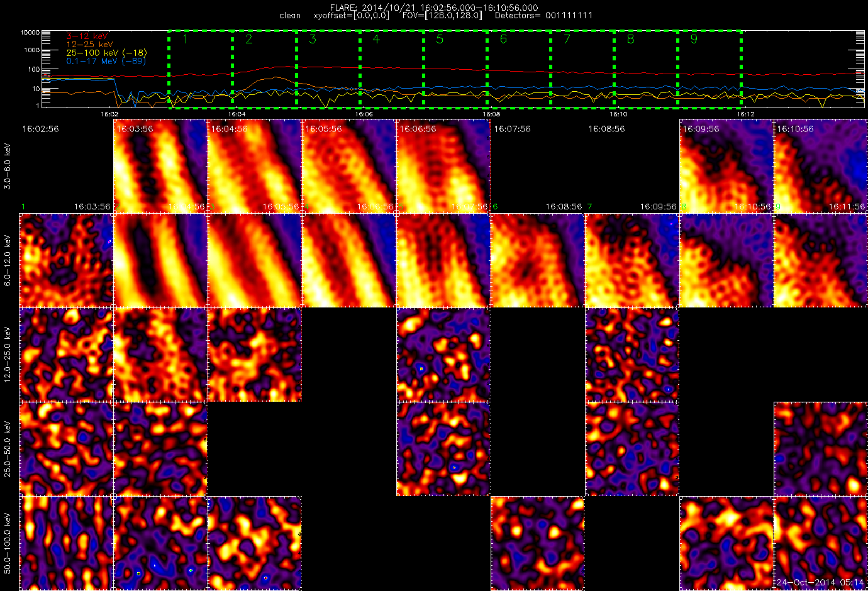Select the 12.0-25.0 keV image for interval 7

pos(632,355)
